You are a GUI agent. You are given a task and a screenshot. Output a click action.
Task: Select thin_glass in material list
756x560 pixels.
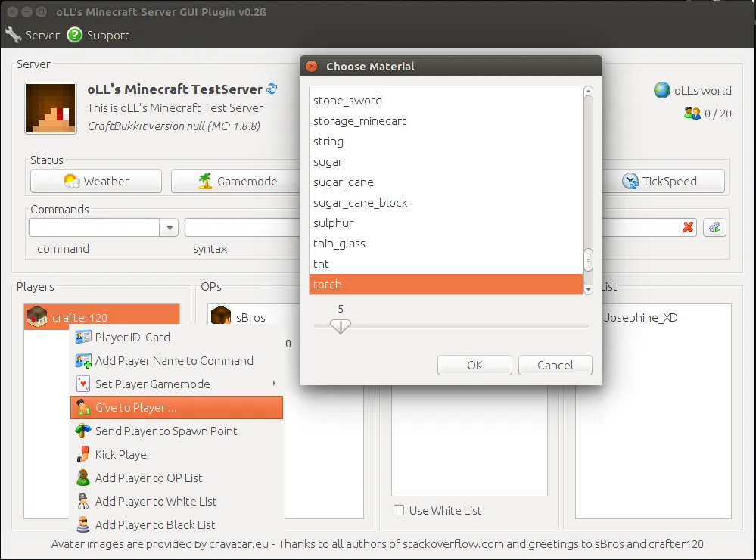click(446, 243)
